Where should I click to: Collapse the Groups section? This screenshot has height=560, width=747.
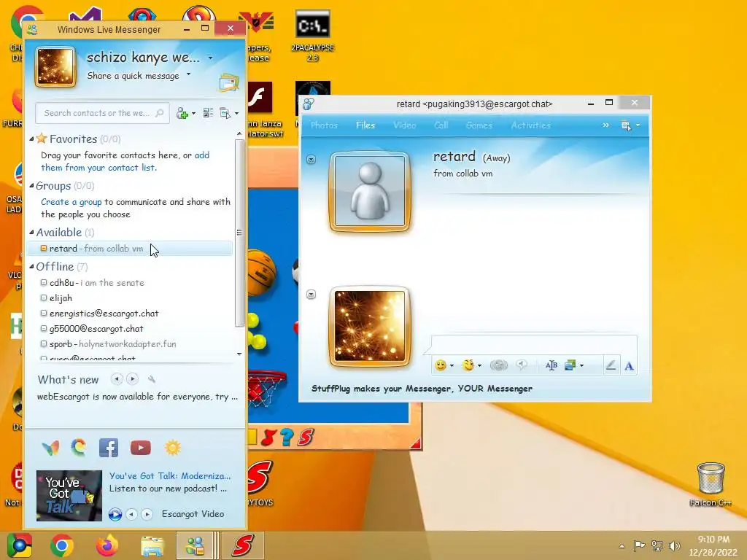click(x=31, y=186)
